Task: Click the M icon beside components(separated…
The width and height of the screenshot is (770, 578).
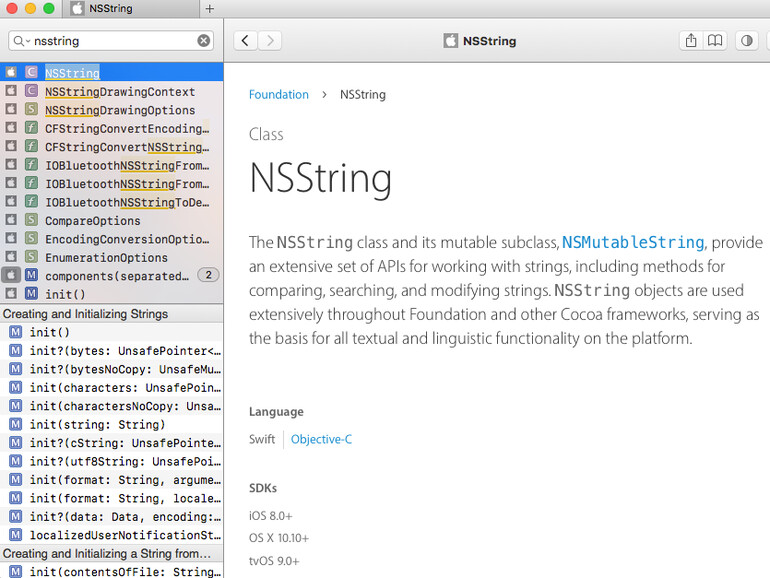Action: coord(31,275)
